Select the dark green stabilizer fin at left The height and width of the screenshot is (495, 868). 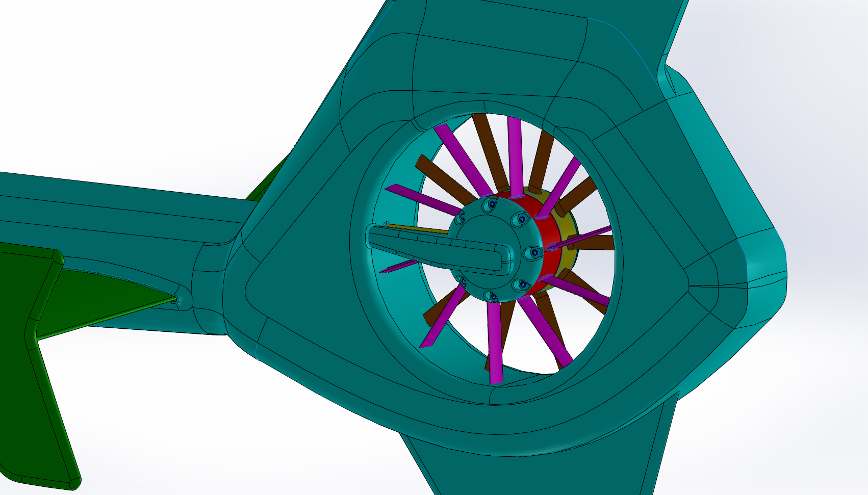pos(32,367)
